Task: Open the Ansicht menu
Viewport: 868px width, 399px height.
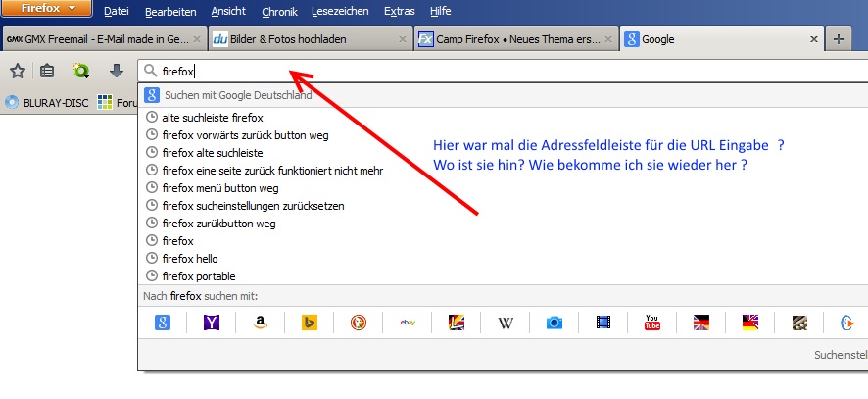Action: point(228,11)
